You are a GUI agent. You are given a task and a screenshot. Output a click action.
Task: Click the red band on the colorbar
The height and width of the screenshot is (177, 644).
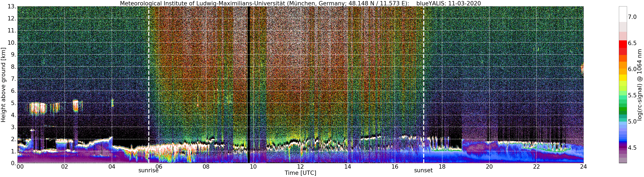tap(623, 44)
